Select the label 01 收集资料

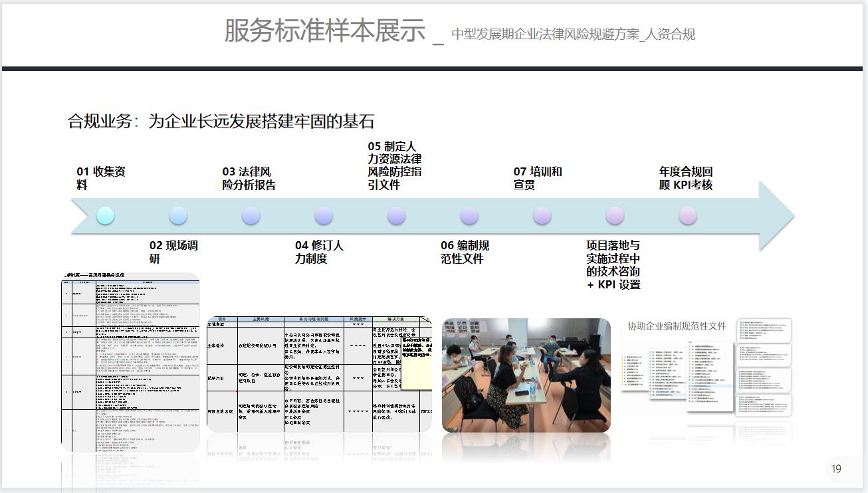101,178
